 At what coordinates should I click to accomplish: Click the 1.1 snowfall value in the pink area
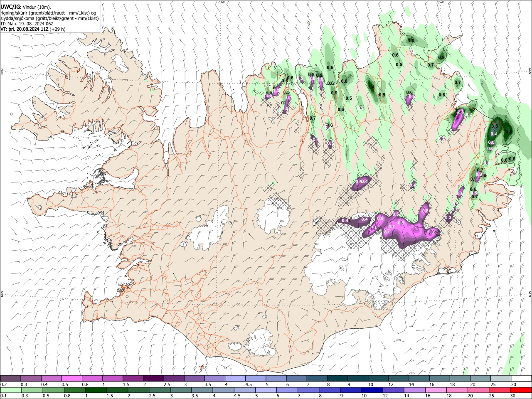[x=418, y=229]
